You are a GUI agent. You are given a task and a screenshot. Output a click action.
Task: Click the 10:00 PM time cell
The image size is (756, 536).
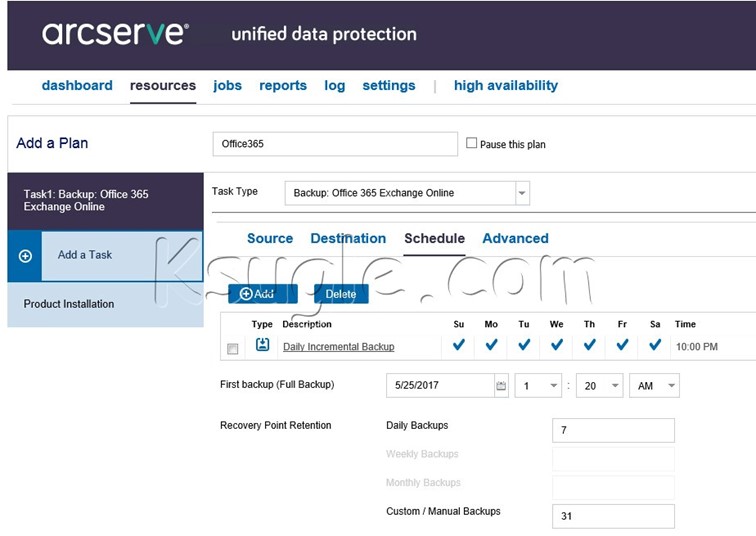click(x=697, y=347)
